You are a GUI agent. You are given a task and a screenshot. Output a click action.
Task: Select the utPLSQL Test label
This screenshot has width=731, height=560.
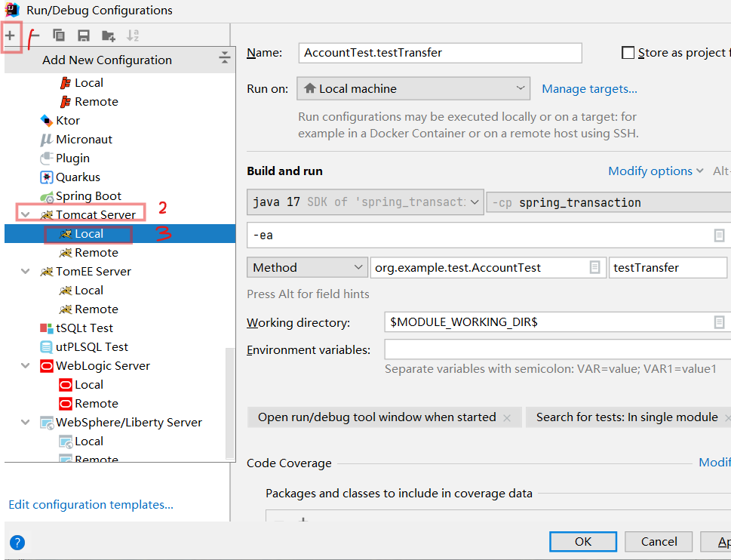[92, 347]
